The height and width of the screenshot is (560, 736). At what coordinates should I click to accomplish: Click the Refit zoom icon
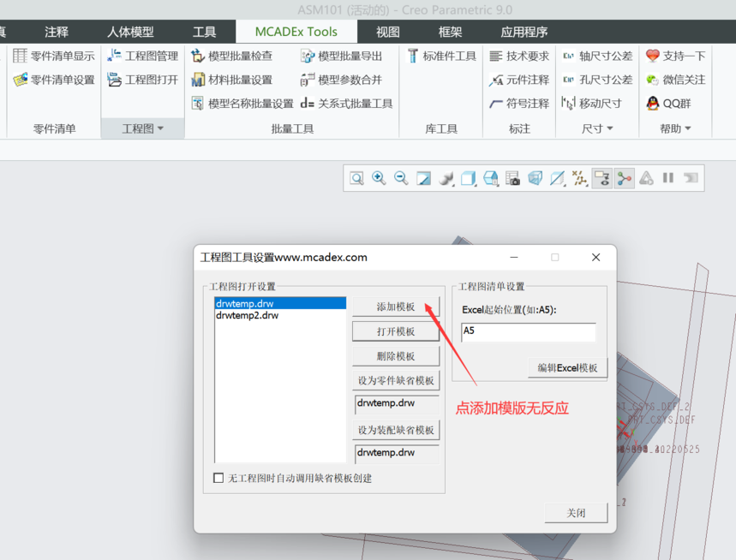coord(356,178)
